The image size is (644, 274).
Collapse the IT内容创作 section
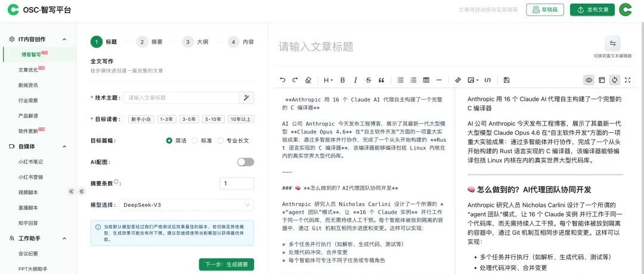64,39
